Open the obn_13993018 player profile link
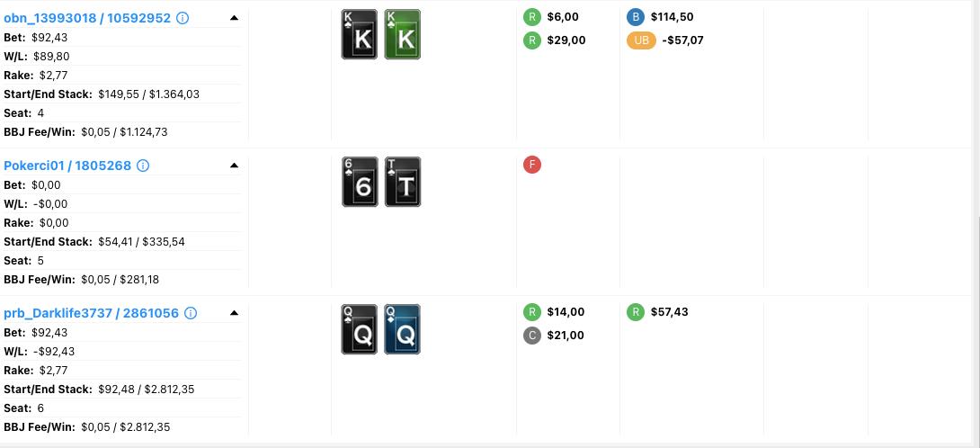Image resolution: width=980 pixels, height=448 pixels. click(x=86, y=18)
